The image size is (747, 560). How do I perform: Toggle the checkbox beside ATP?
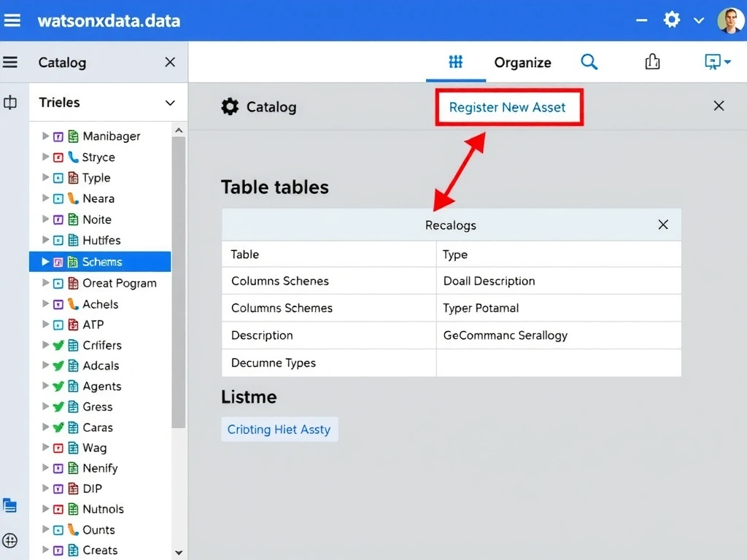pos(58,324)
